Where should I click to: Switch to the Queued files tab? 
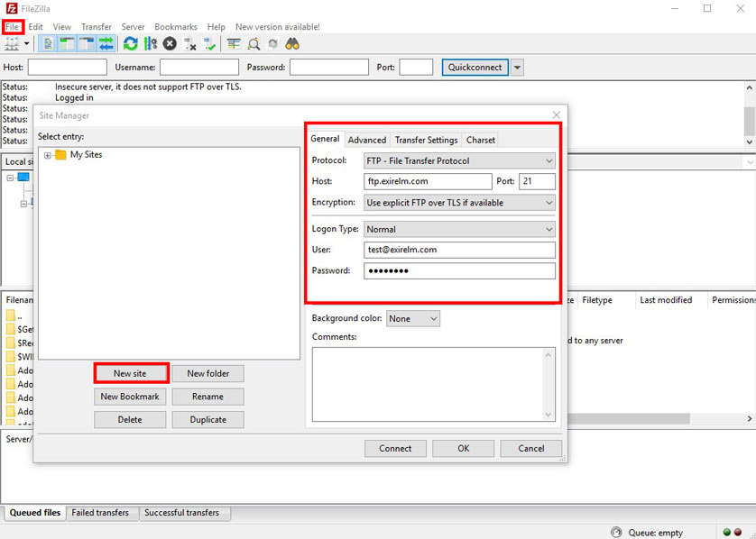pos(34,513)
